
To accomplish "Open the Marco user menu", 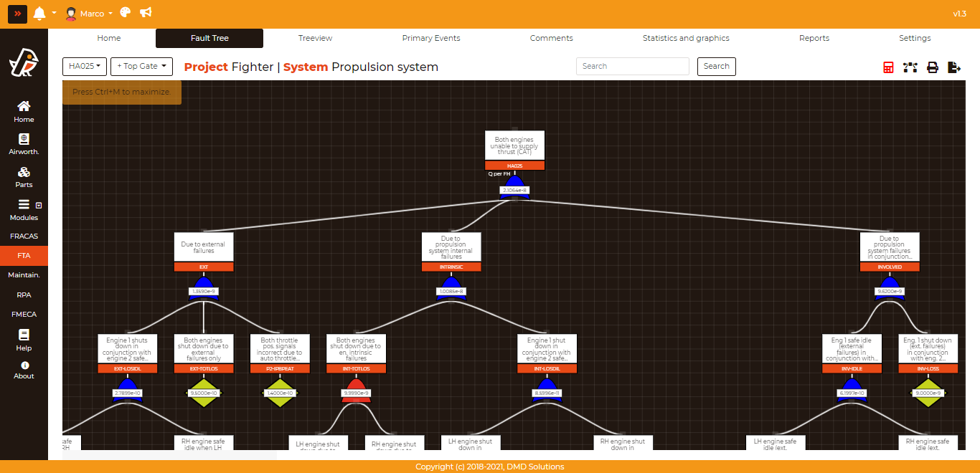I will coord(89,14).
